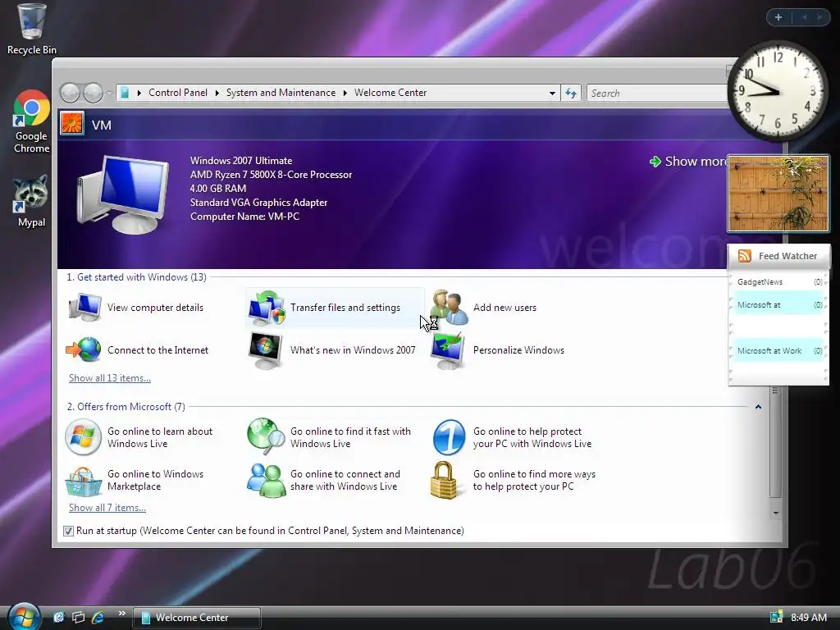Toggle the Run at startup checkbox
This screenshot has height=630, width=840.
(68, 531)
